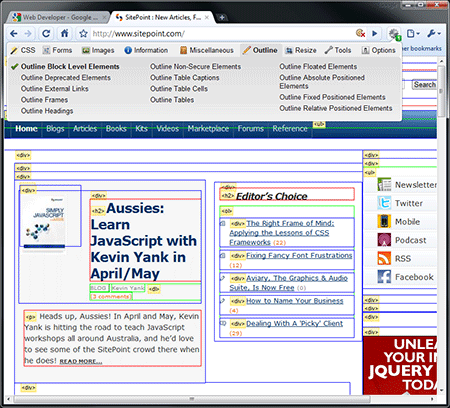Select the Outline menu tab
Screen dimensions: 450x408
click(260, 50)
